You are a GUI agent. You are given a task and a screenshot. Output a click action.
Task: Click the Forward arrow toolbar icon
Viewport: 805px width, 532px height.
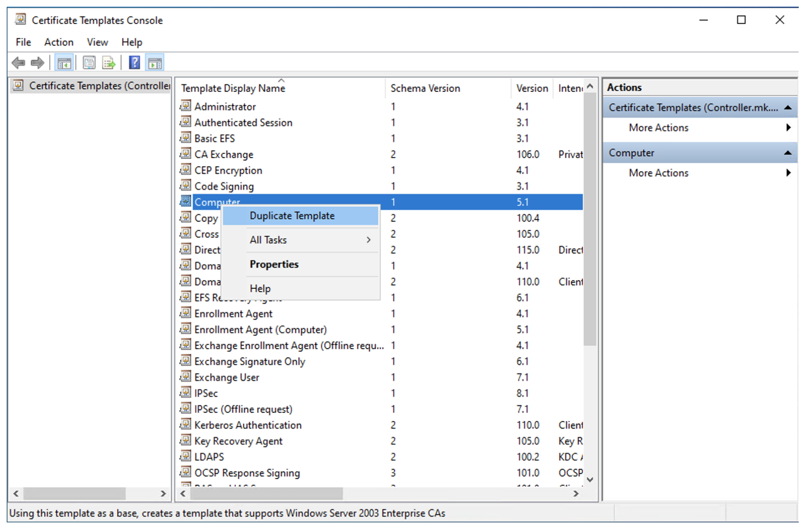38,63
